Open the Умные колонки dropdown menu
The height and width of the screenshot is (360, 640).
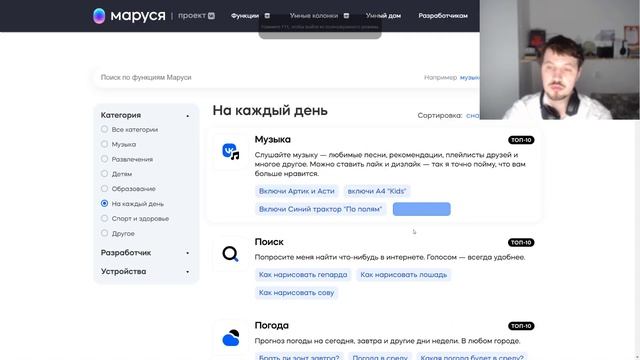tap(319, 16)
